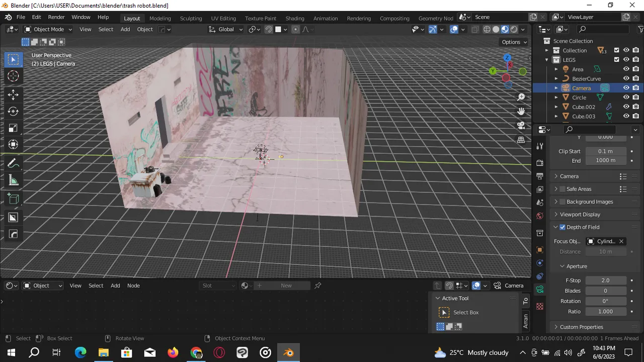The image size is (644, 362).
Task: Toggle X-Ray in viewport header
Action: (x=474, y=29)
